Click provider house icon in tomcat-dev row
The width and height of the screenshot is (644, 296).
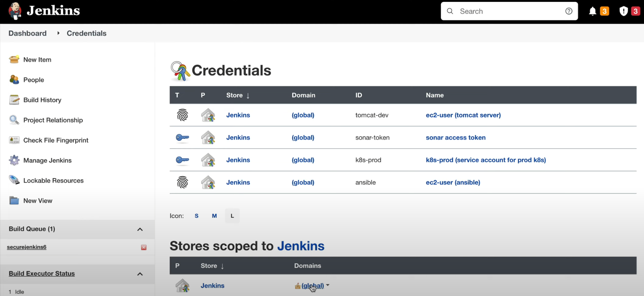tap(208, 115)
